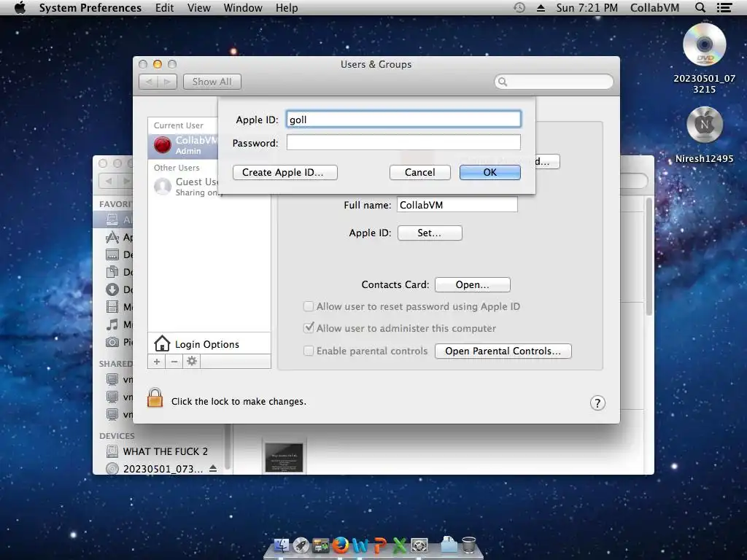
Task: Toggle Enable parental controls checkbox
Action: click(309, 351)
